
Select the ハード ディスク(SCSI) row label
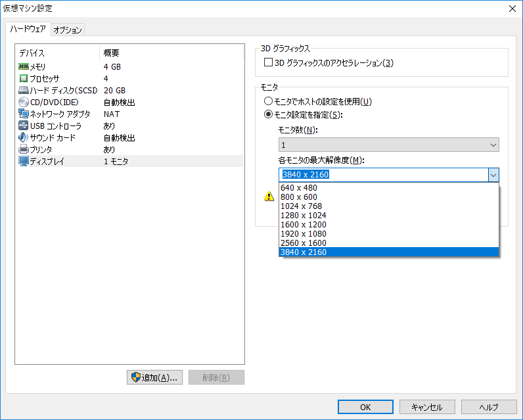click(64, 91)
